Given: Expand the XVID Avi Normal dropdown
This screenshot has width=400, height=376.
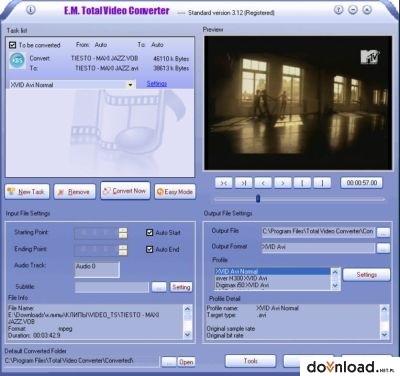Looking at the screenshot, I should pos(130,85).
